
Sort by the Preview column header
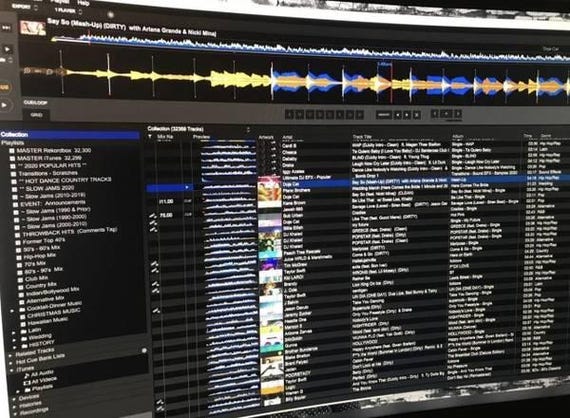click(x=201, y=137)
